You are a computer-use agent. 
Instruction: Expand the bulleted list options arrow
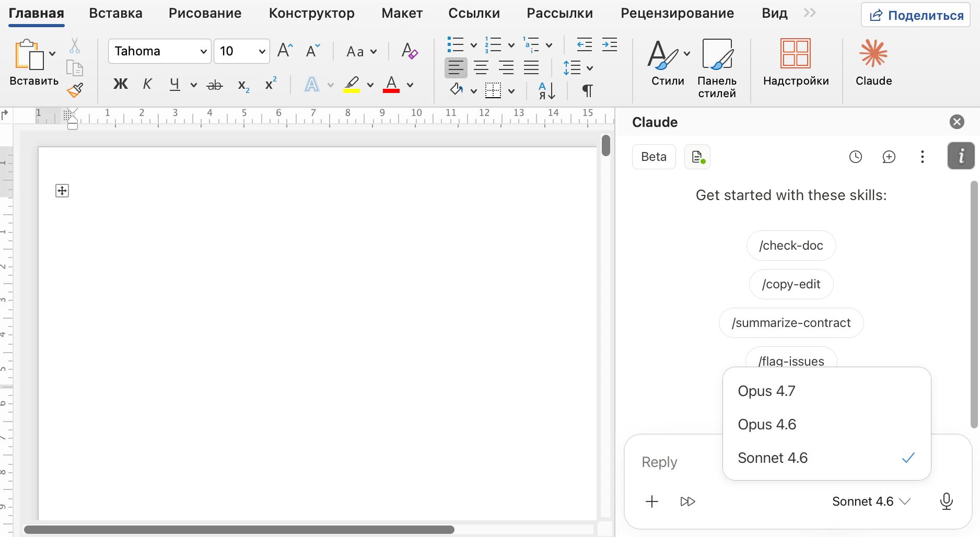pyautogui.click(x=473, y=45)
